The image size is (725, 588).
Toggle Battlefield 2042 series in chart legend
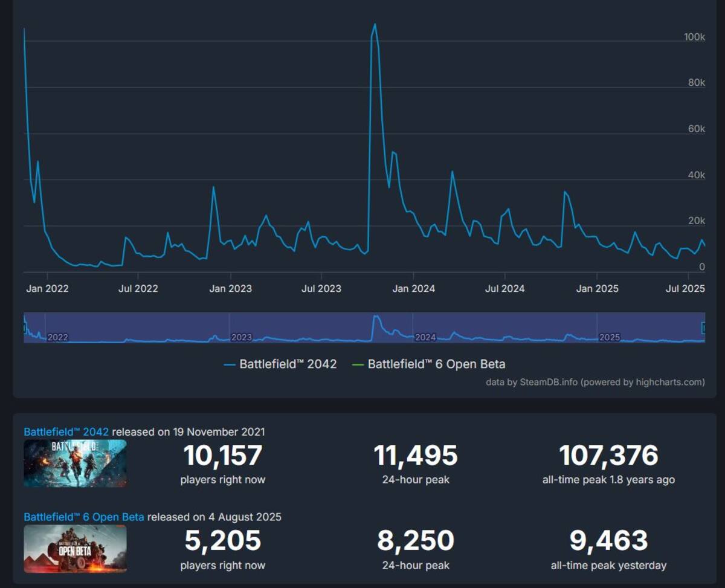pyautogui.click(x=280, y=364)
